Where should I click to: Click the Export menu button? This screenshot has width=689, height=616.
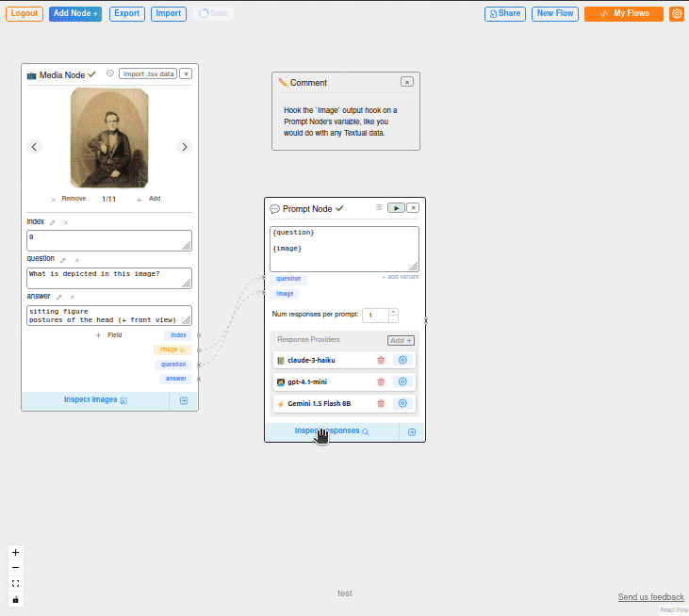click(x=127, y=14)
